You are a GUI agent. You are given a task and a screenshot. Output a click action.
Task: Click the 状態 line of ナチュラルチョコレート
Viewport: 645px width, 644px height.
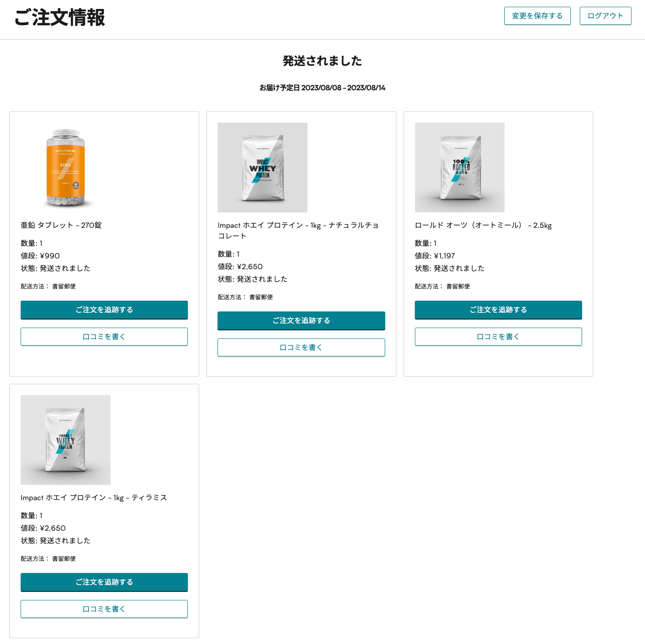[x=253, y=279]
